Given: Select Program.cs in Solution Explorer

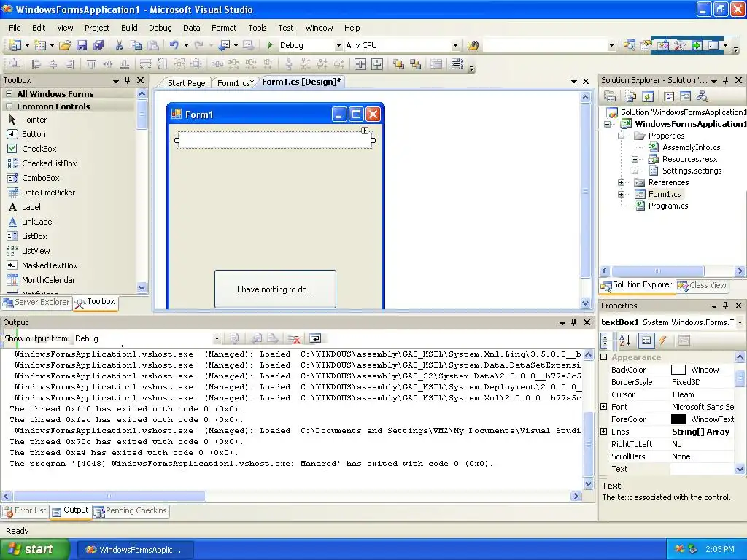Looking at the screenshot, I should coord(668,206).
